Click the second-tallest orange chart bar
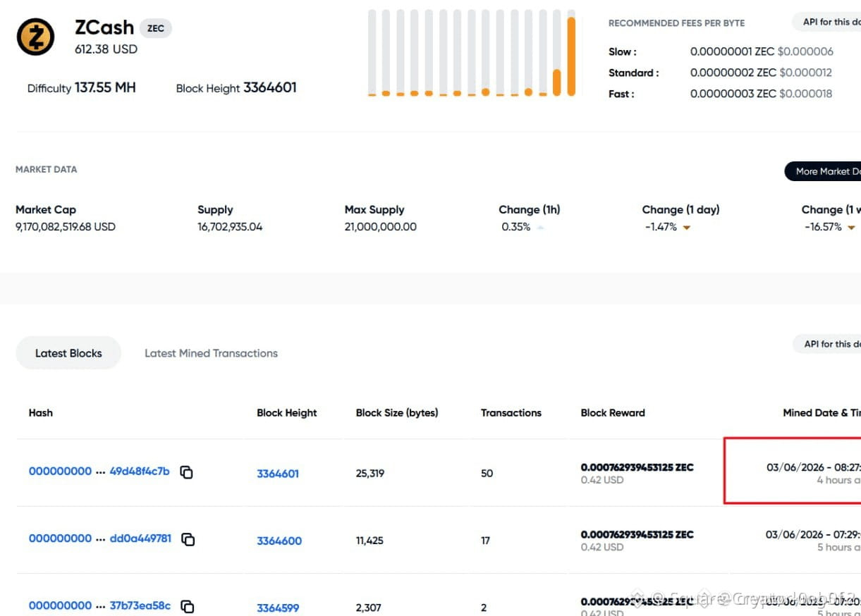The image size is (861, 616). click(556, 82)
